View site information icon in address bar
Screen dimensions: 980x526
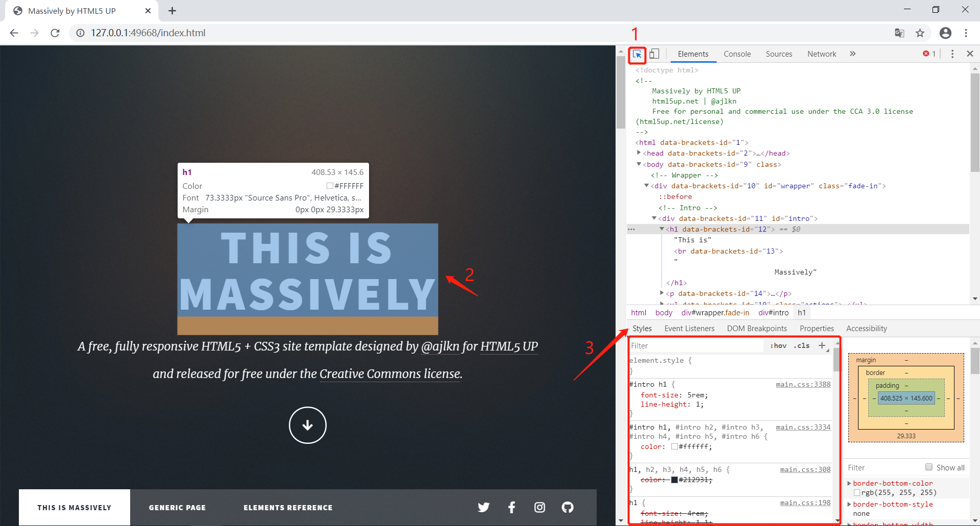tap(80, 33)
